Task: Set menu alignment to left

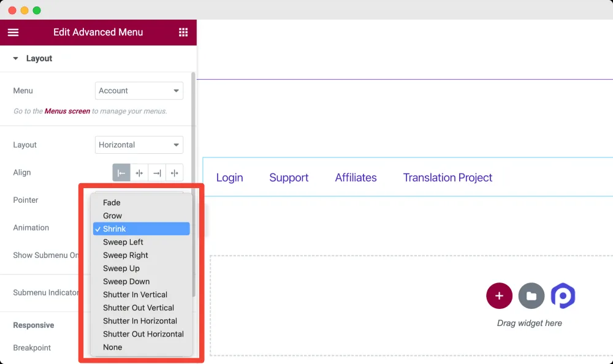Action: click(x=121, y=173)
